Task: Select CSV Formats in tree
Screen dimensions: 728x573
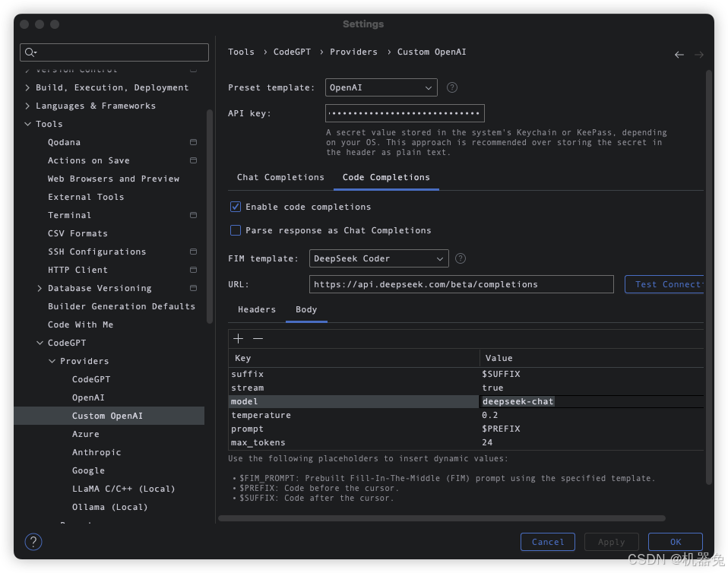Action: 78,233
